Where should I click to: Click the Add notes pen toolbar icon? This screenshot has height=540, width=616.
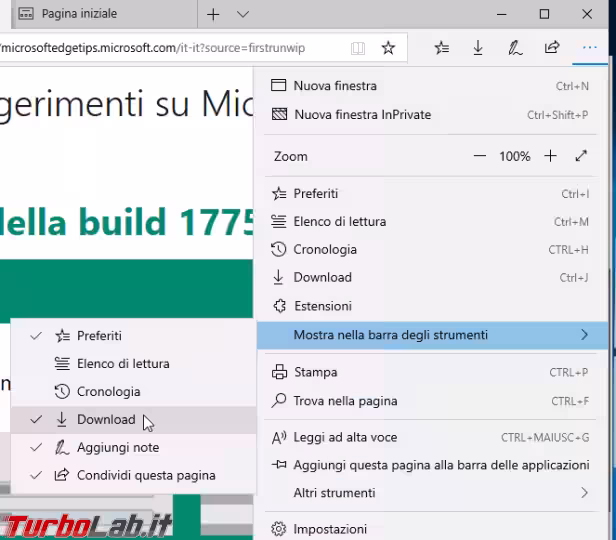coord(514,47)
